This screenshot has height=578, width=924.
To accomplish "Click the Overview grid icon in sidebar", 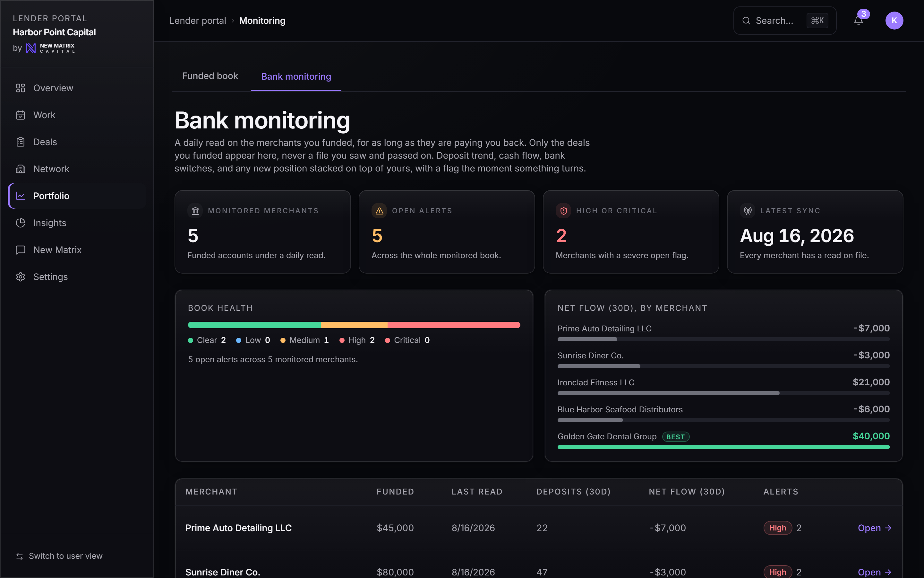I will click(x=21, y=88).
